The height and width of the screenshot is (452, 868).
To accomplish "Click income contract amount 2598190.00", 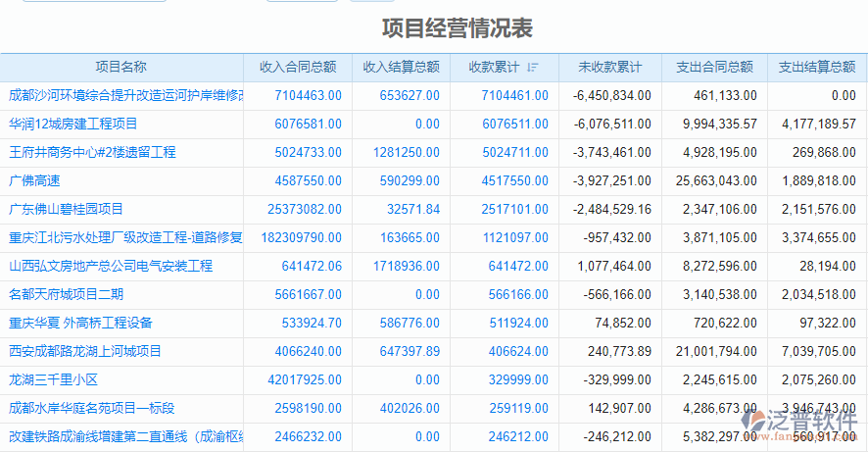I will (309, 408).
